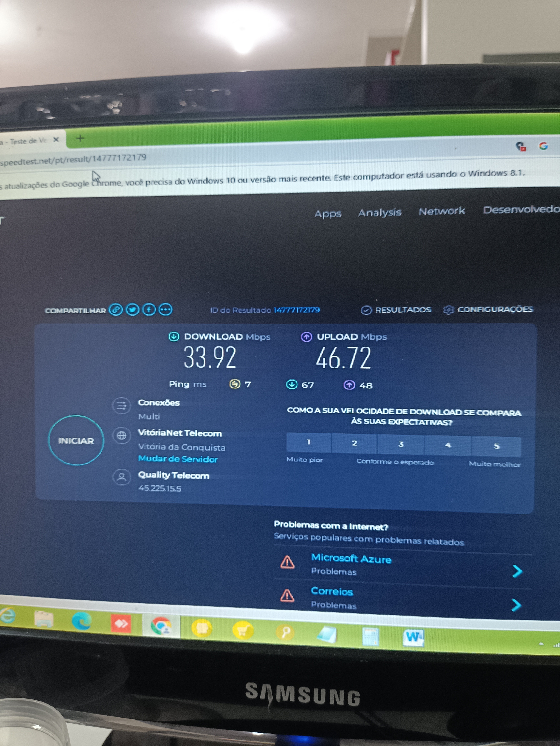This screenshot has width=560, height=746.
Task: Open a new browser tab
Action: tap(80, 138)
